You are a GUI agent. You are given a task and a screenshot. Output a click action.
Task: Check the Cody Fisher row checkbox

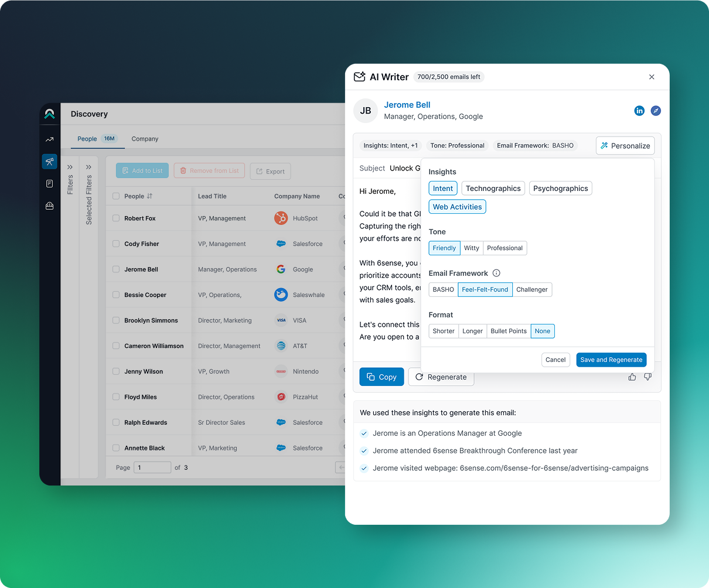click(116, 244)
